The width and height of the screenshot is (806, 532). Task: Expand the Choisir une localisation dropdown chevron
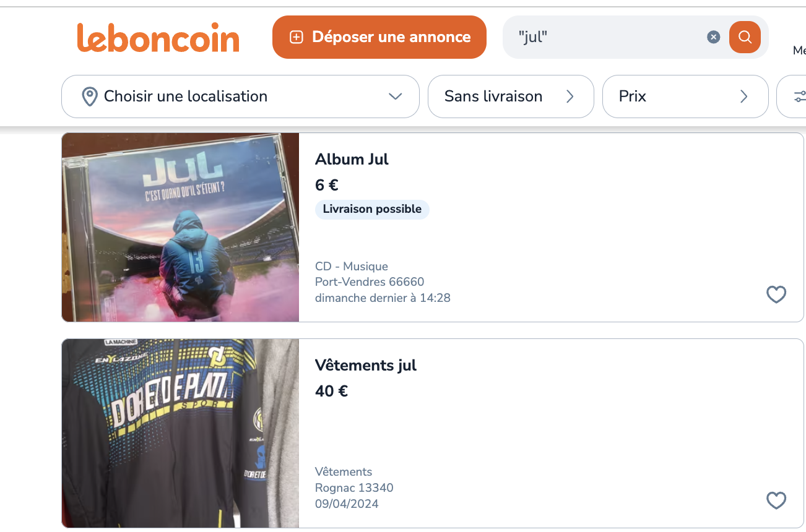coord(395,97)
